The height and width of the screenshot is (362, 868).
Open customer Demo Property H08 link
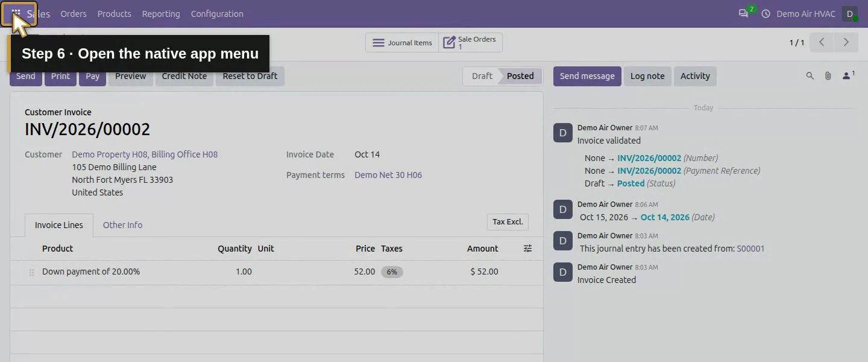click(x=145, y=154)
